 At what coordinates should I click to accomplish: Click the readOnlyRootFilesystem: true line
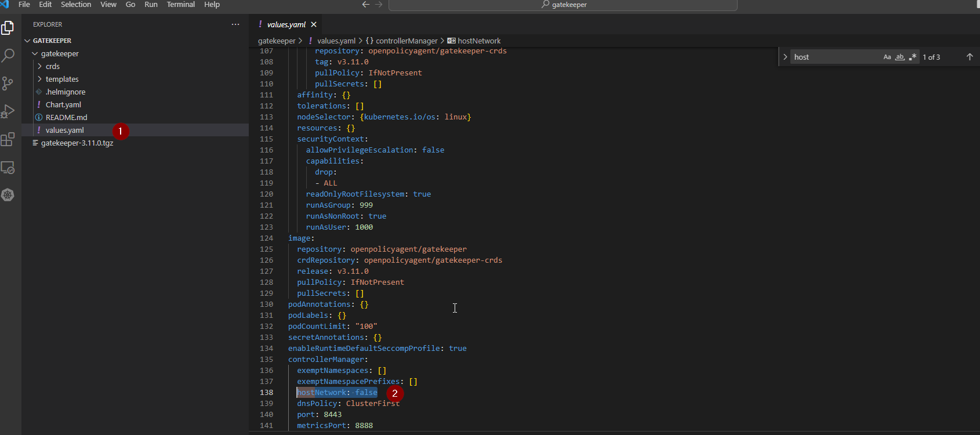(x=368, y=194)
